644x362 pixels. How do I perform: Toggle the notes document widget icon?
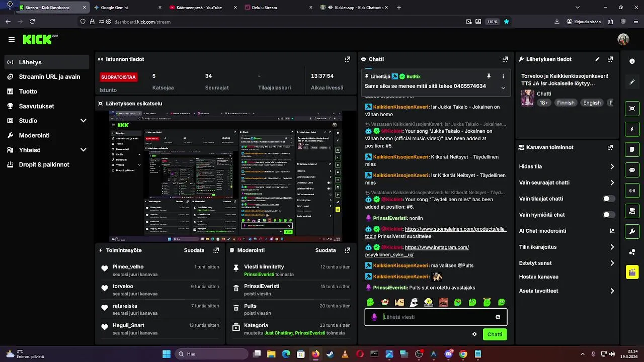[x=632, y=149]
